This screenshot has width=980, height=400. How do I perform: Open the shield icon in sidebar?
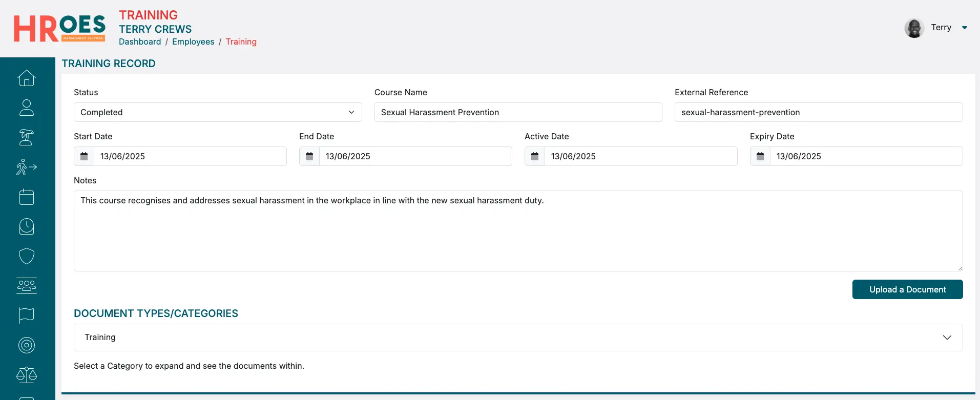tap(27, 256)
